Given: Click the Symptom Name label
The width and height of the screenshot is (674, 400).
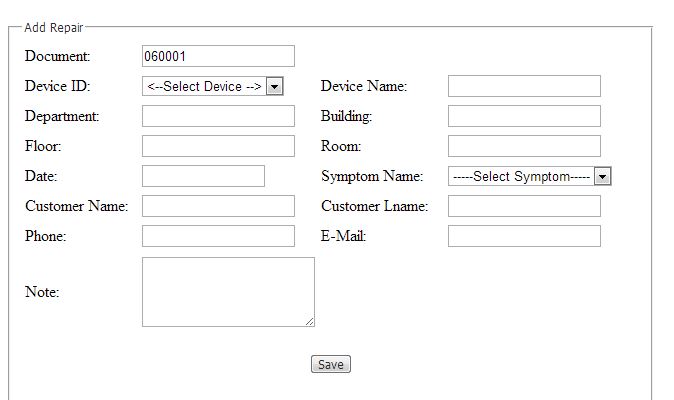Looking at the screenshot, I should (x=372, y=176).
